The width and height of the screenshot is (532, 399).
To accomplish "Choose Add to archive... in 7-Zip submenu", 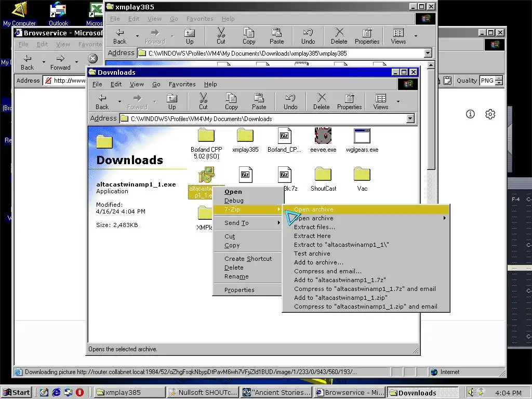I will point(366,262).
